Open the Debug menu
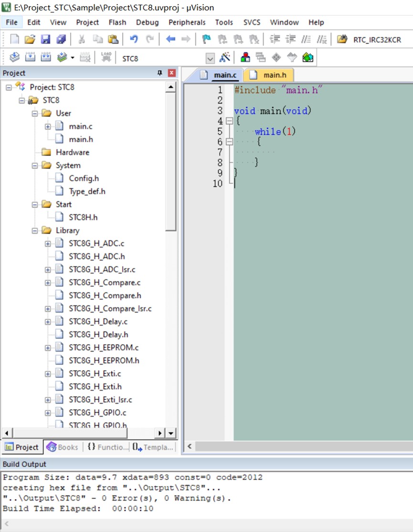 click(x=148, y=22)
